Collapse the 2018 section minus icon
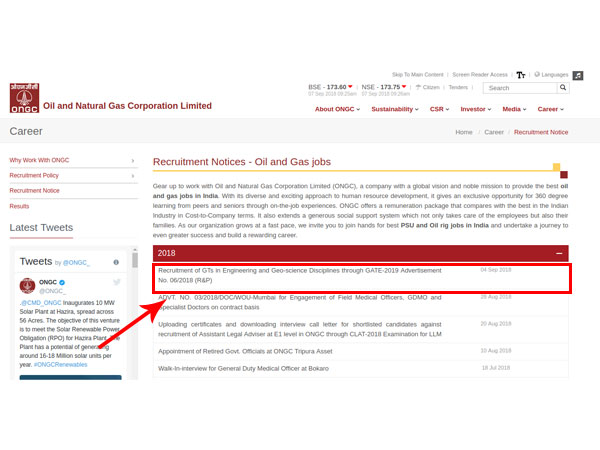The image size is (600, 450). (x=559, y=253)
